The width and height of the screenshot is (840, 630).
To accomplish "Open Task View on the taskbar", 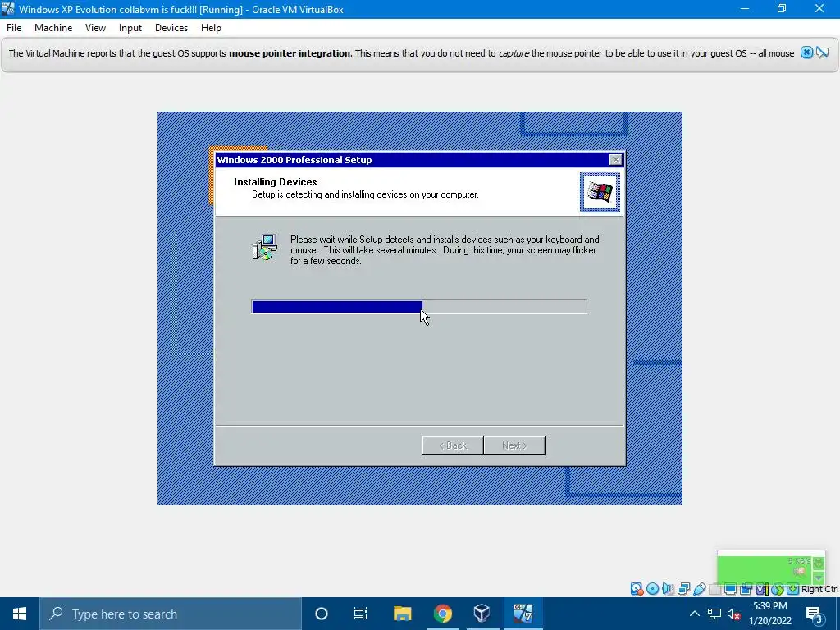I will [361, 614].
